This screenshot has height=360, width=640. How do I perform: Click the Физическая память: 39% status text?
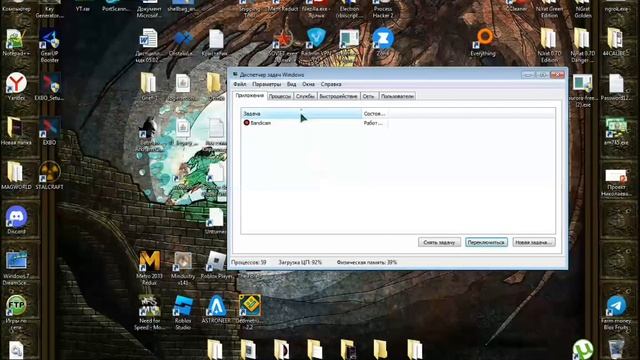tap(367, 262)
